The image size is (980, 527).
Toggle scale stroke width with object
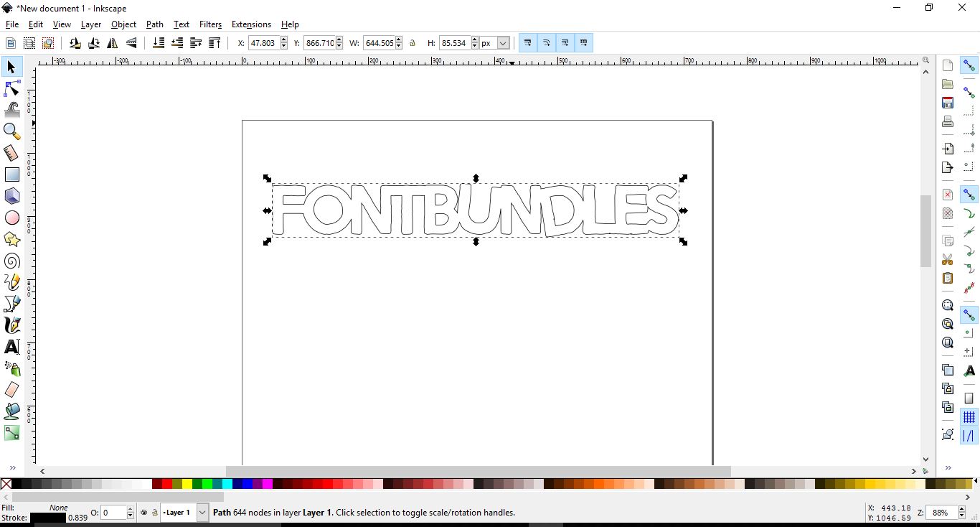[527, 43]
